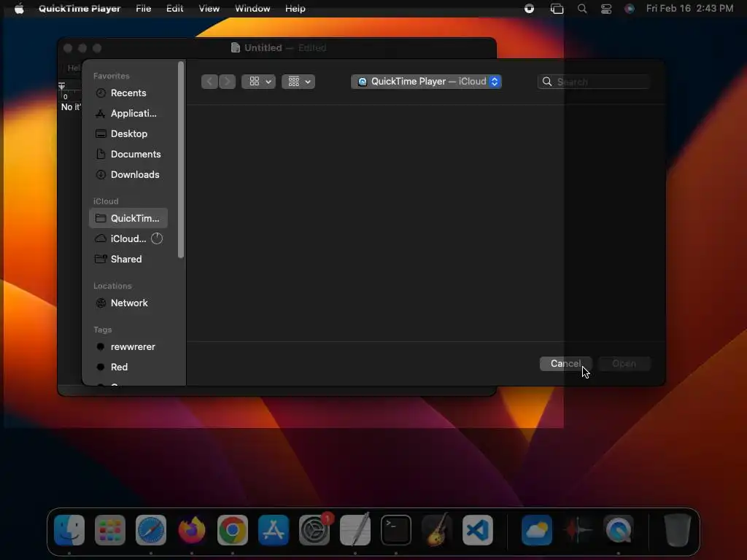The height and width of the screenshot is (560, 747).
Task: Launch GarageBand from the Dock
Action: [436, 530]
